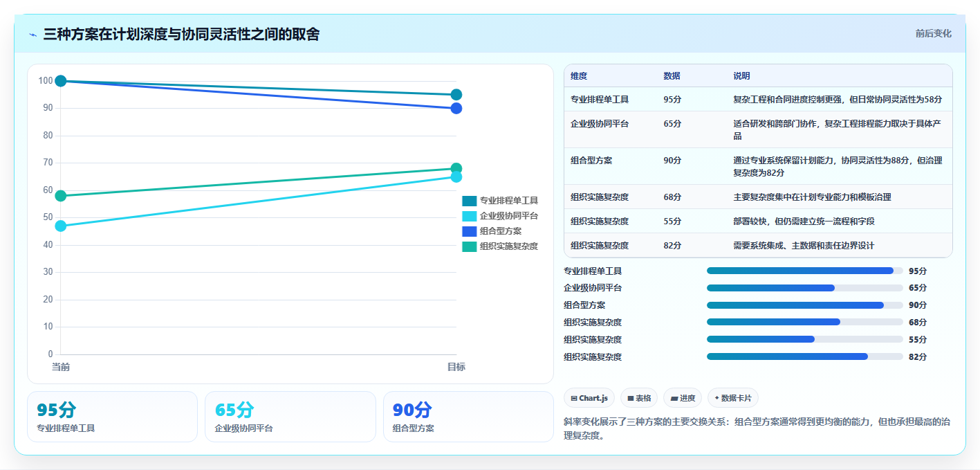The height and width of the screenshot is (470, 980).
Task: Toggle the 组合型方案 legend color box
Action: click(470, 231)
